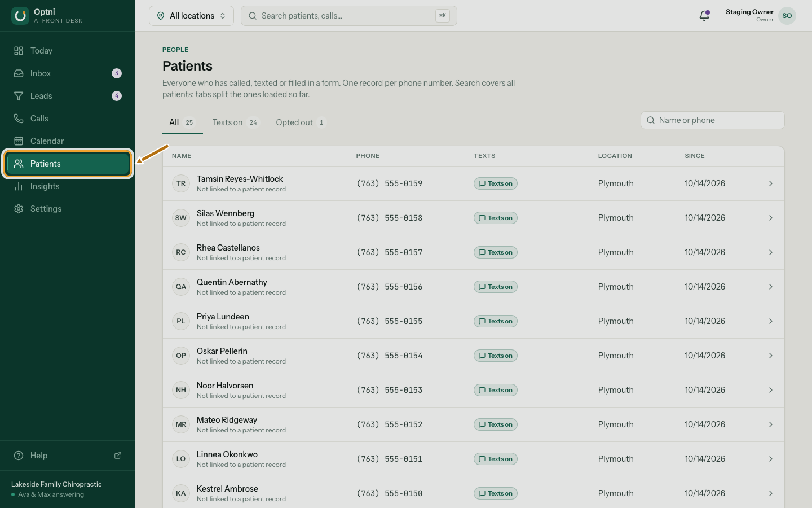Click the Optni logo icon
This screenshot has height=508, width=812.
[x=20, y=16]
